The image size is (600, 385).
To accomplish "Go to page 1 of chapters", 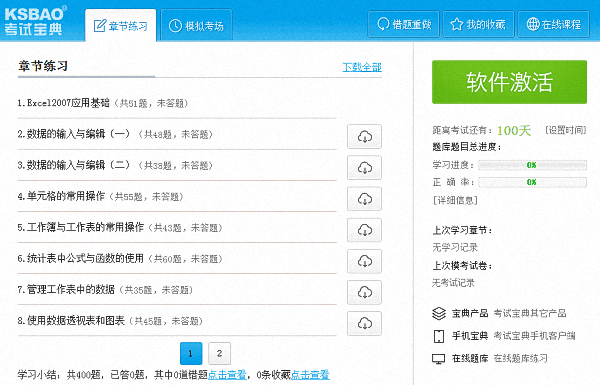I will pos(191,353).
